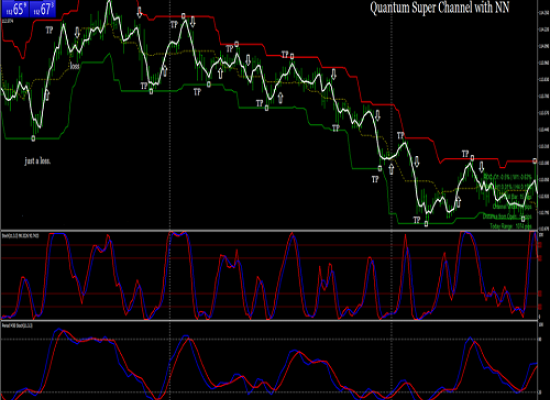Click the lowest TP label at chart bottom right
The height and width of the screenshot is (400, 550).
(416, 220)
